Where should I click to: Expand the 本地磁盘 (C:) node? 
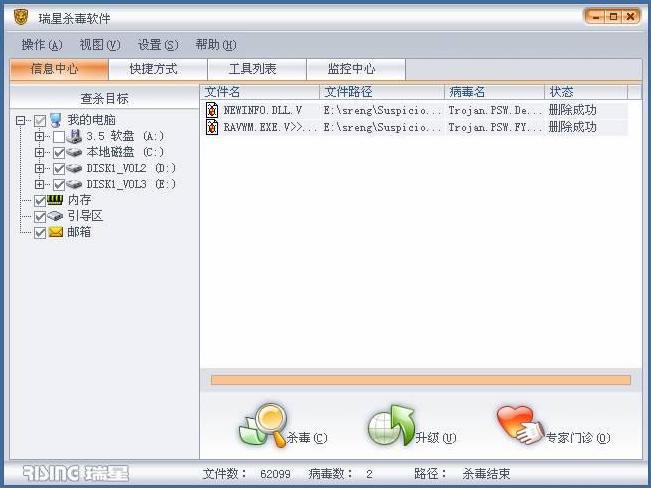(x=39, y=152)
